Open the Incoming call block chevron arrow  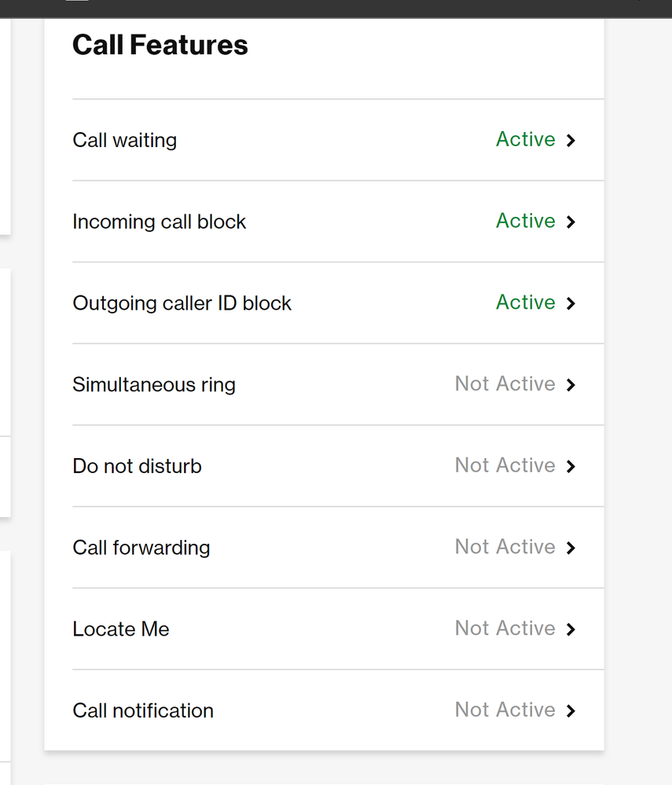point(571,222)
